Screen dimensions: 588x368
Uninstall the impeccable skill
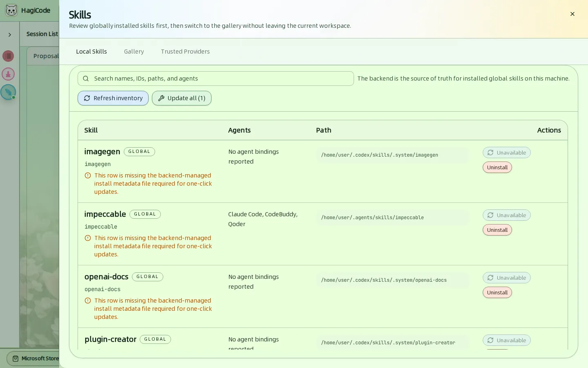(497, 230)
